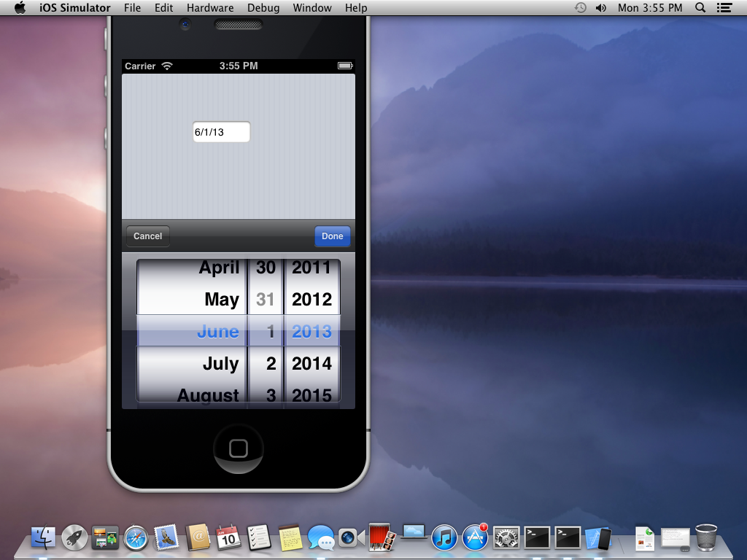Viewport: 747px width, 560px height.
Task: Select day 2 in the day wheel
Action: click(271, 364)
